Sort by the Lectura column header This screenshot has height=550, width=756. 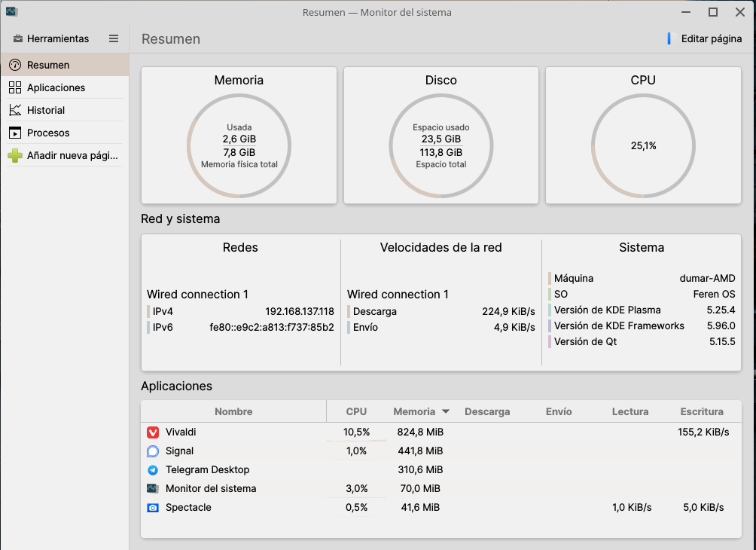click(x=630, y=411)
